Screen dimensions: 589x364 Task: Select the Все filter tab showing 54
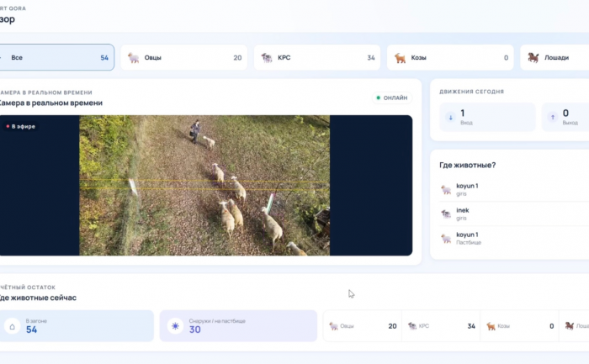tap(57, 57)
